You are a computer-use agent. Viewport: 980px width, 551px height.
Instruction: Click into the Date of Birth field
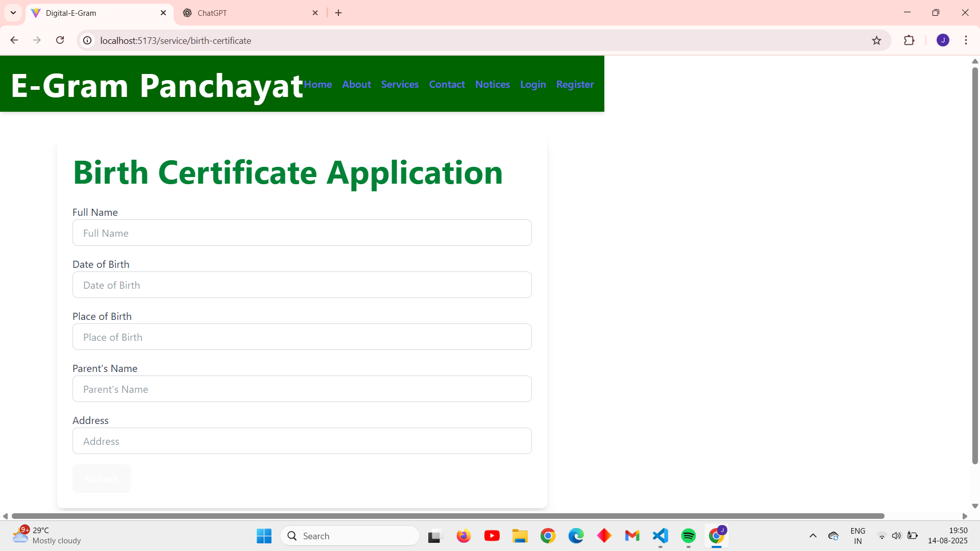pyautogui.click(x=302, y=285)
